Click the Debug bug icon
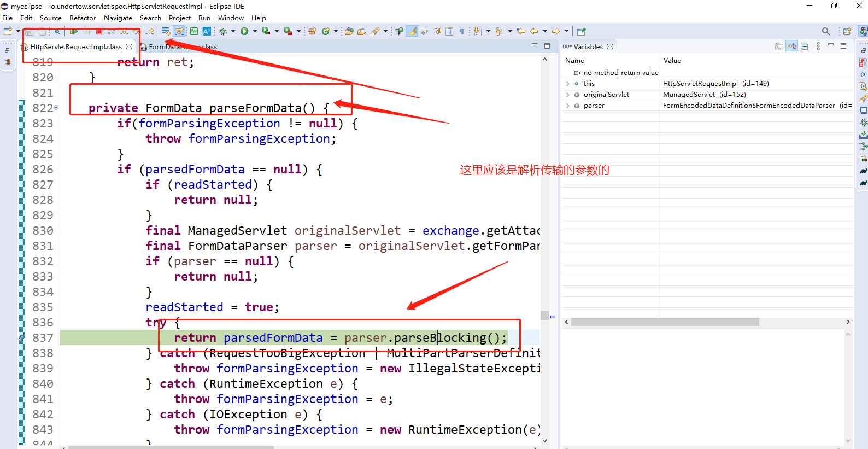 [x=223, y=32]
